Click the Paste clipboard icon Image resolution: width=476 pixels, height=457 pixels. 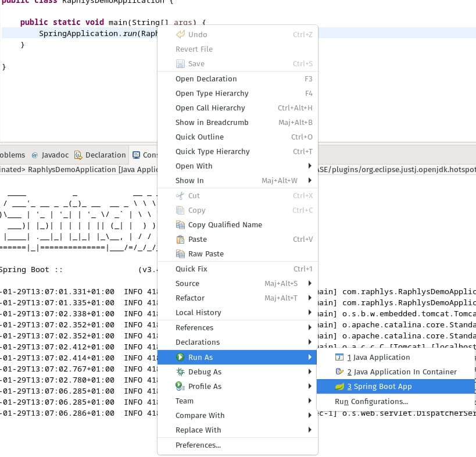(181, 240)
